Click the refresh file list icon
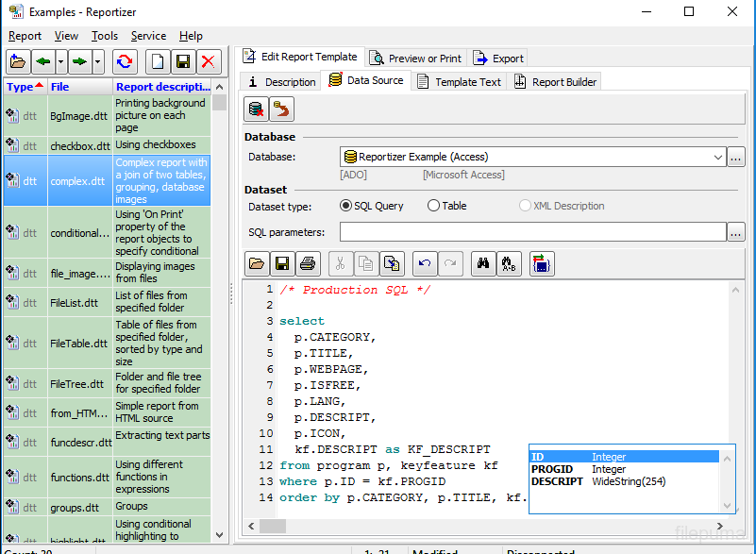The width and height of the screenshot is (756, 554). [x=124, y=62]
